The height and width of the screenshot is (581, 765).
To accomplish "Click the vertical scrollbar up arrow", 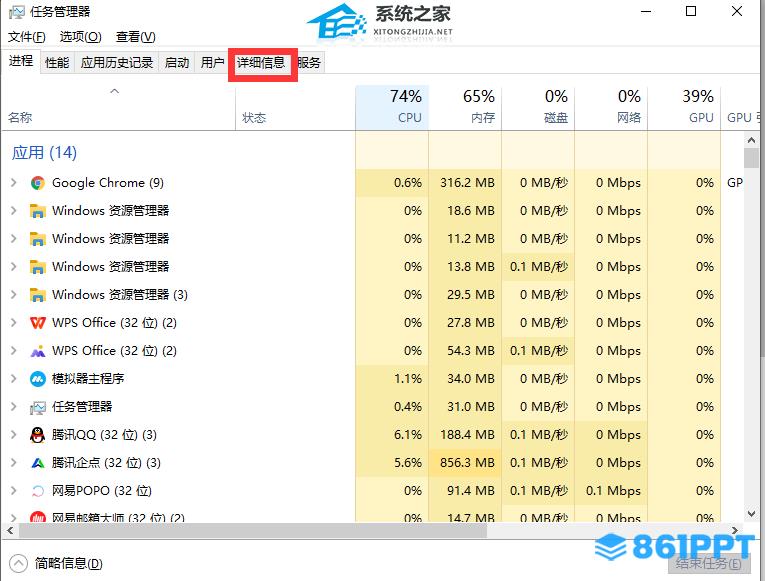I will [x=751, y=140].
